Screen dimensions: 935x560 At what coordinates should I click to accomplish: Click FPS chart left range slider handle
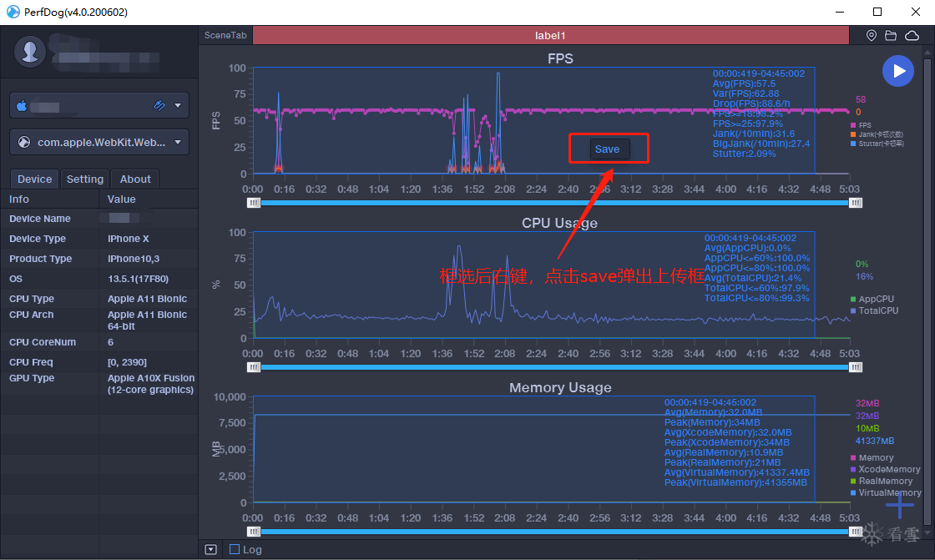click(254, 203)
